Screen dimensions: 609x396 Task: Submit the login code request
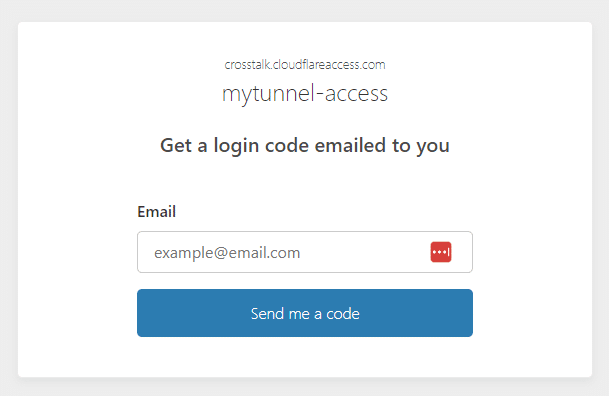[x=305, y=313]
